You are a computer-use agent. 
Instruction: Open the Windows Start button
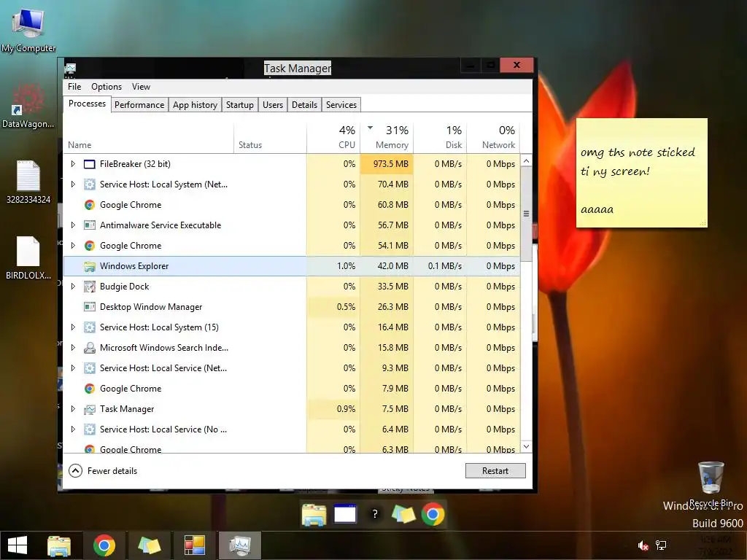point(18,545)
